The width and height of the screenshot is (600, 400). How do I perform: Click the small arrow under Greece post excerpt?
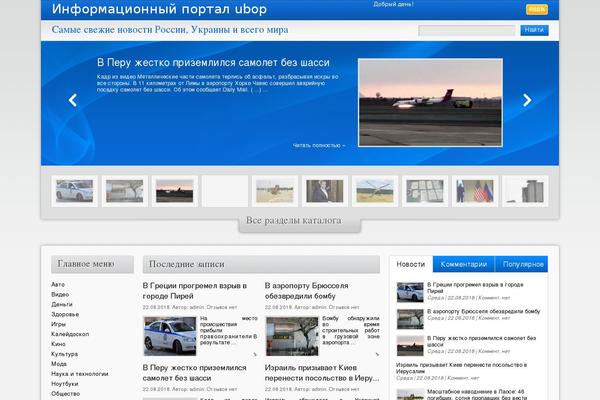(x=255, y=354)
